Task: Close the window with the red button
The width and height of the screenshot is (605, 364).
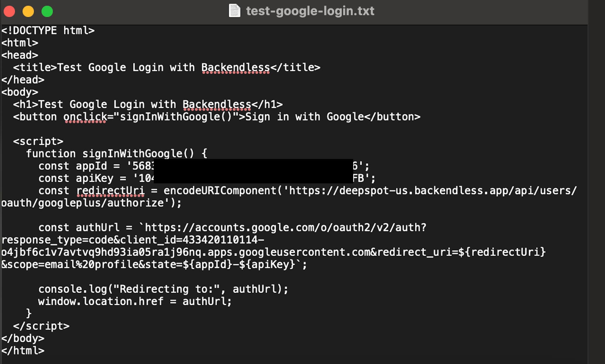Action: tap(9, 11)
